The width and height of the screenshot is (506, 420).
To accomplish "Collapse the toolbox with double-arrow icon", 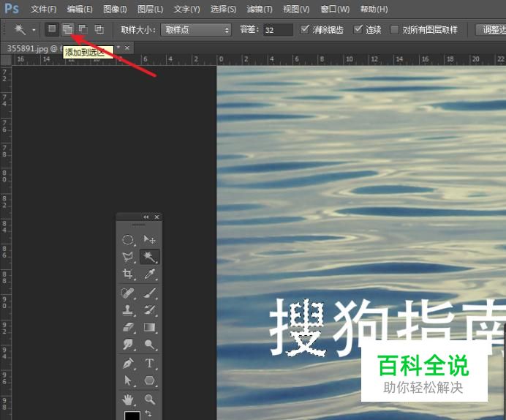I will pos(146,217).
